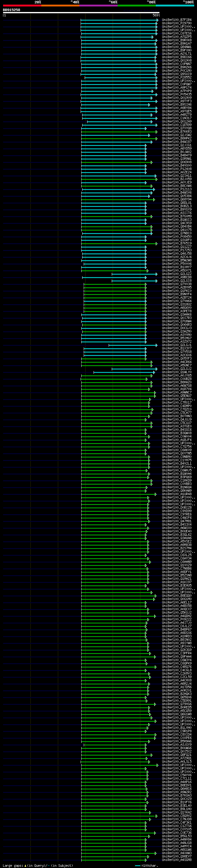
Task: Select the UniRef100_A9BCD8 label
Action: [176, 277]
